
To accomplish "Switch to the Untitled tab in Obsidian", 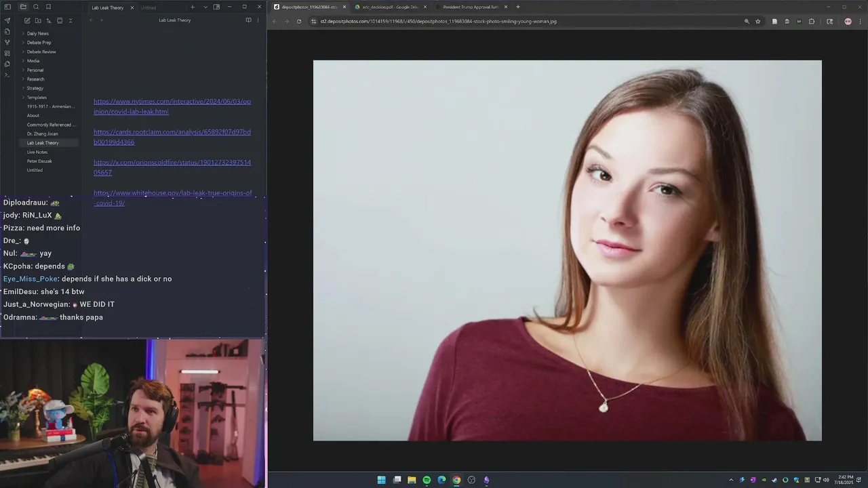I will point(149,7).
